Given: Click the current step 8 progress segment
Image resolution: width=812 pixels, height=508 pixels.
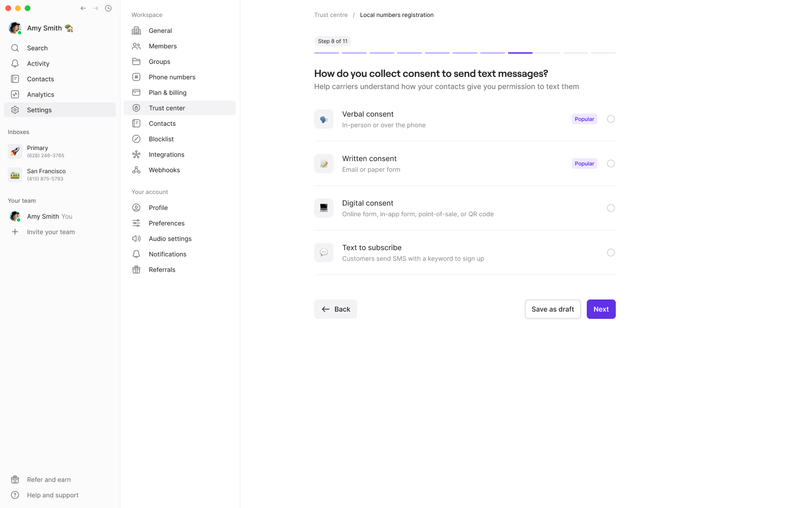Looking at the screenshot, I should click(520, 53).
